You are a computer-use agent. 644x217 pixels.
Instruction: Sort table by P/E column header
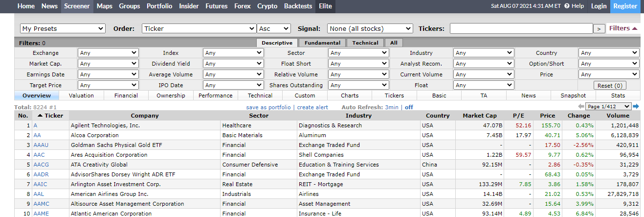click(518, 116)
